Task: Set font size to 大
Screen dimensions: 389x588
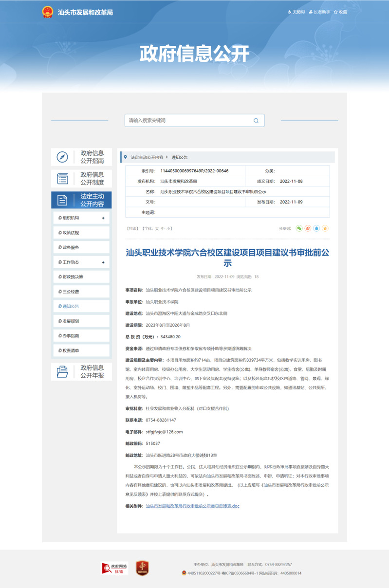Action: 157,228
